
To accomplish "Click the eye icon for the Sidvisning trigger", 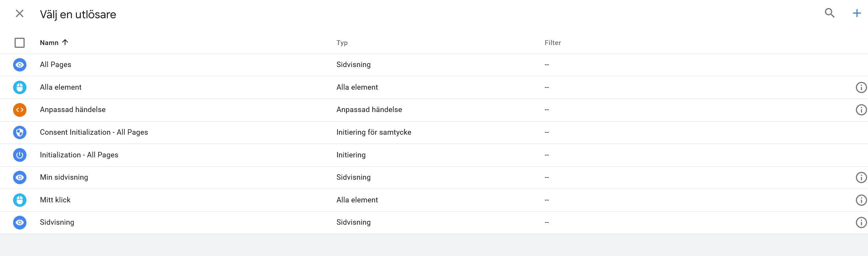I will 19,222.
